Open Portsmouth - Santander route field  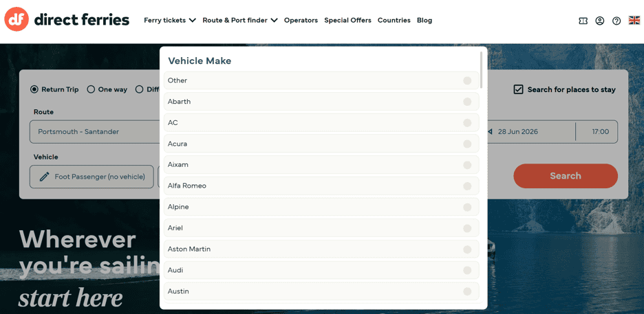[x=95, y=132]
